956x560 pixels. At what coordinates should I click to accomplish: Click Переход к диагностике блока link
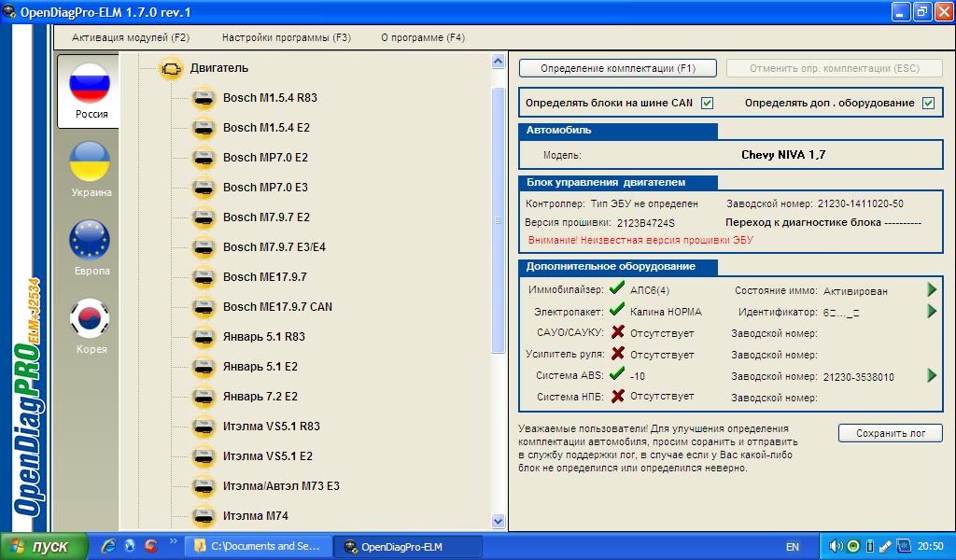click(x=823, y=222)
